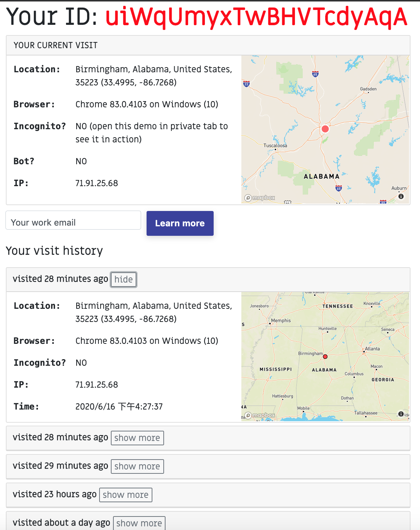Image resolution: width=420 pixels, height=530 pixels.
Task: Click the Atlanta label on history map
Action: click(372, 349)
